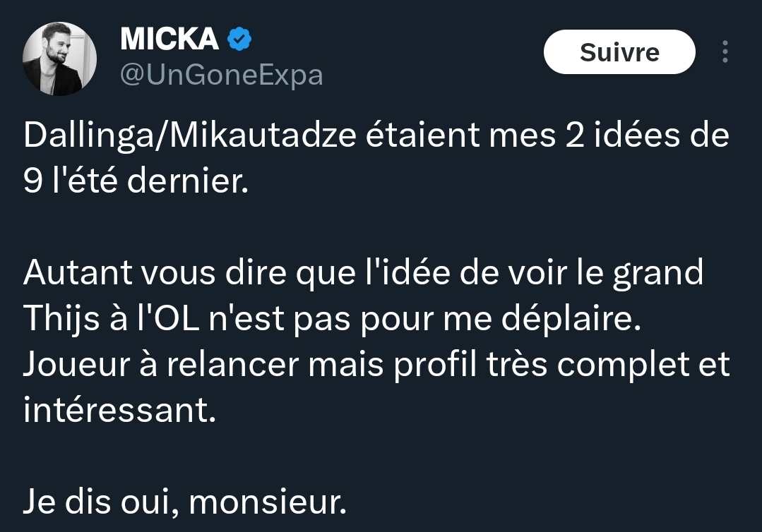Image resolution: width=762 pixels, height=532 pixels.
Task: Click the word Dallinga in the tweet
Action: tap(88, 135)
